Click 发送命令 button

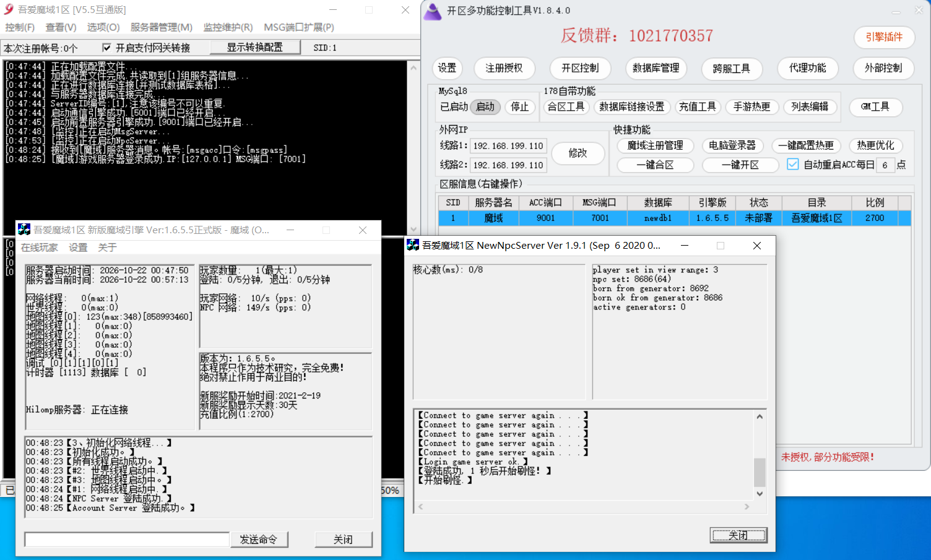(259, 540)
